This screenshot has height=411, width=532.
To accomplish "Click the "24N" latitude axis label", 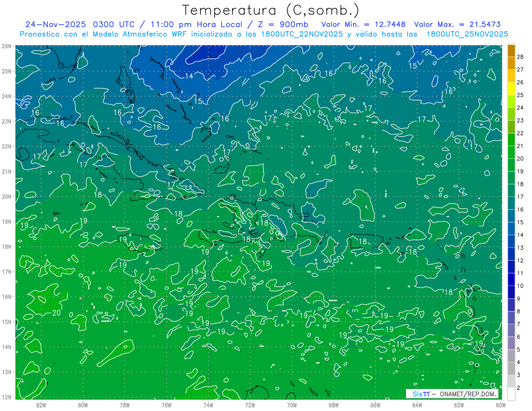I will point(6,96).
